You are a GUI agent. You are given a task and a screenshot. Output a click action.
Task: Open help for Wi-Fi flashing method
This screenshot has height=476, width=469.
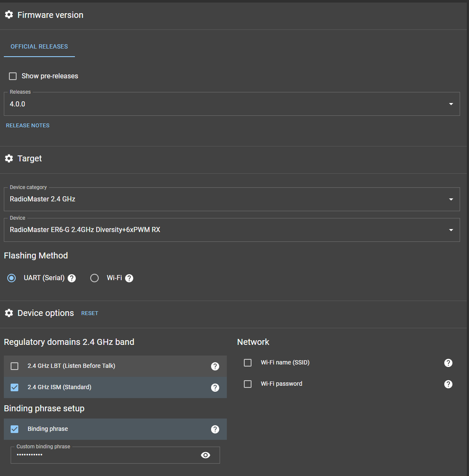[129, 278]
